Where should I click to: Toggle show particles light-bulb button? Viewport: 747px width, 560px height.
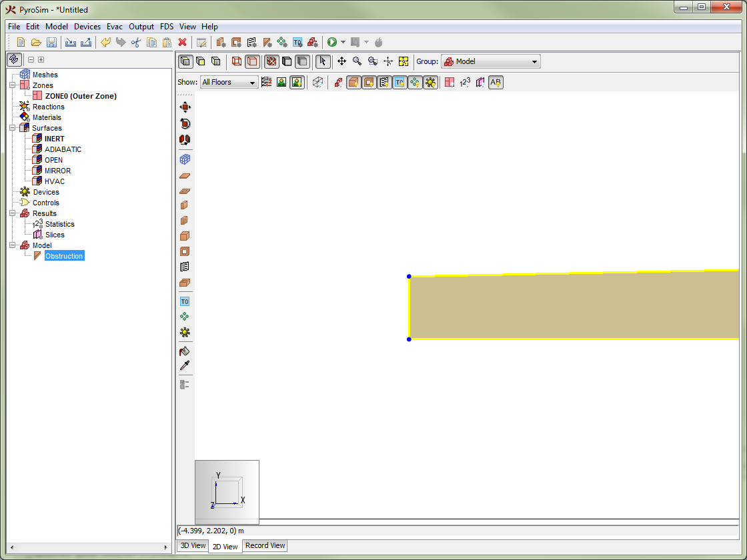point(415,83)
